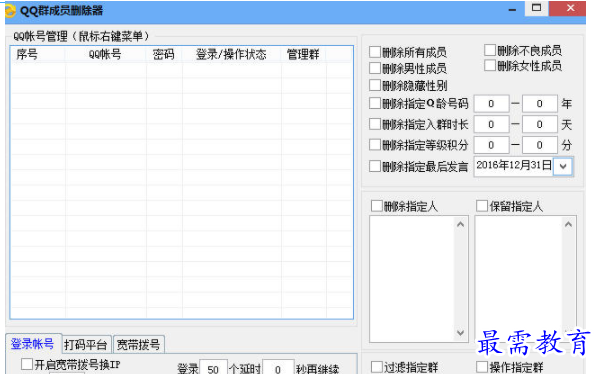Click the 密码 column header
Image resolution: width=599 pixels, height=374 pixels.
coord(164,54)
